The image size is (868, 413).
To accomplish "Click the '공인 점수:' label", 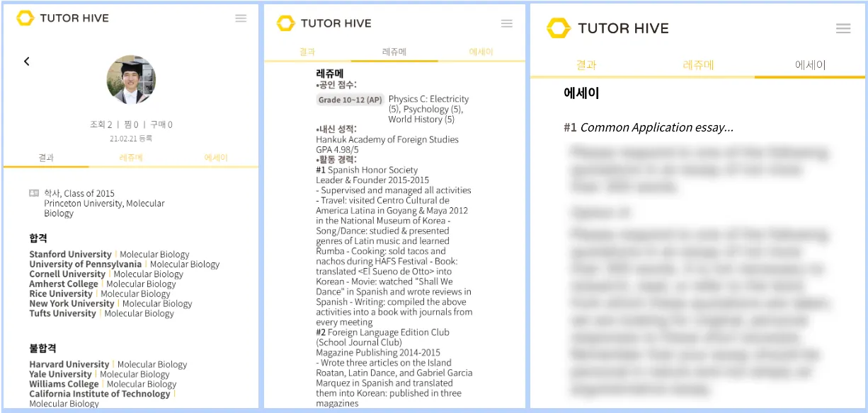I will pyautogui.click(x=338, y=85).
